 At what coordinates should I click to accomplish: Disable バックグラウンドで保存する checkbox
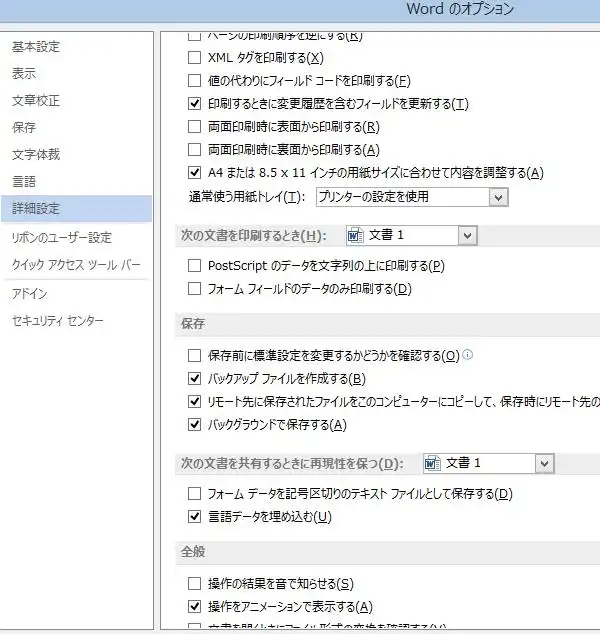pyautogui.click(x=195, y=425)
